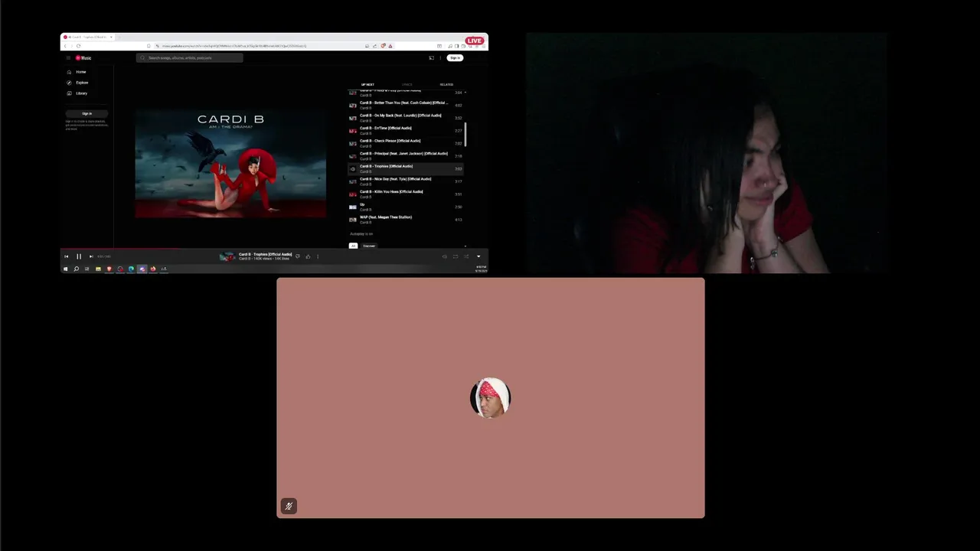Play ErrTime from the queue
This screenshot has height=551, width=980.
[x=406, y=130]
